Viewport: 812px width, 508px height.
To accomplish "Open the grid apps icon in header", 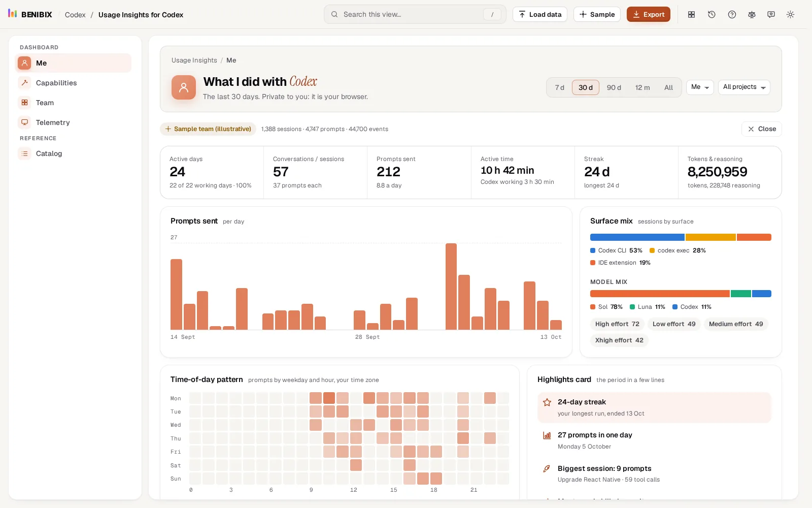I will tap(691, 15).
